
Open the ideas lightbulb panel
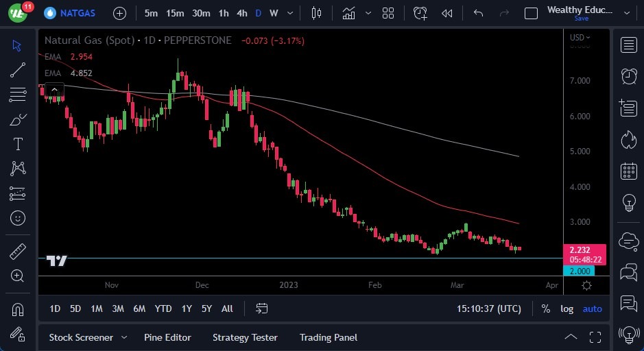[x=628, y=202]
